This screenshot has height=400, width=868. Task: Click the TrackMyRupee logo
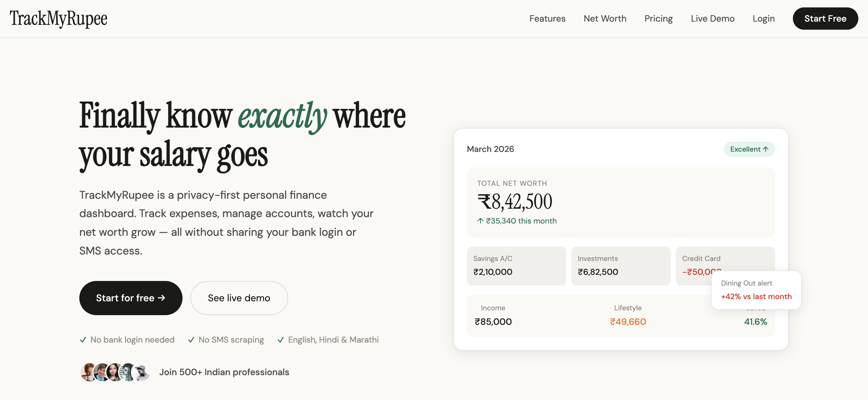coord(58,18)
